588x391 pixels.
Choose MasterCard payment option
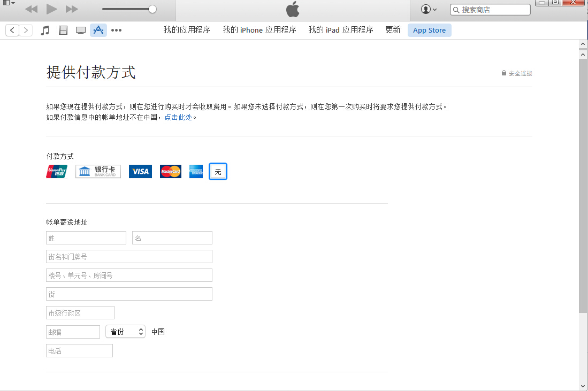pyautogui.click(x=171, y=172)
